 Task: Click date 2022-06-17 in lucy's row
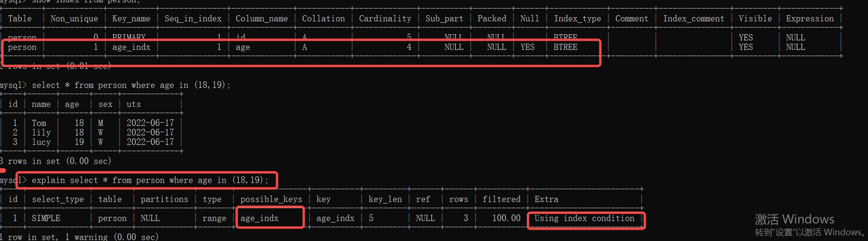(150, 142)
